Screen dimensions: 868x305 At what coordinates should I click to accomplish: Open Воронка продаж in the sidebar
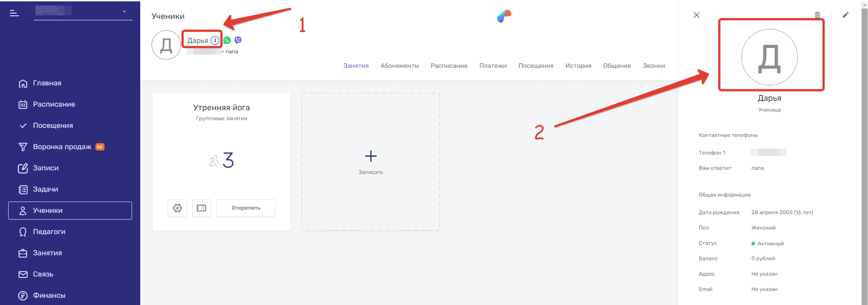tap(62, 147)
